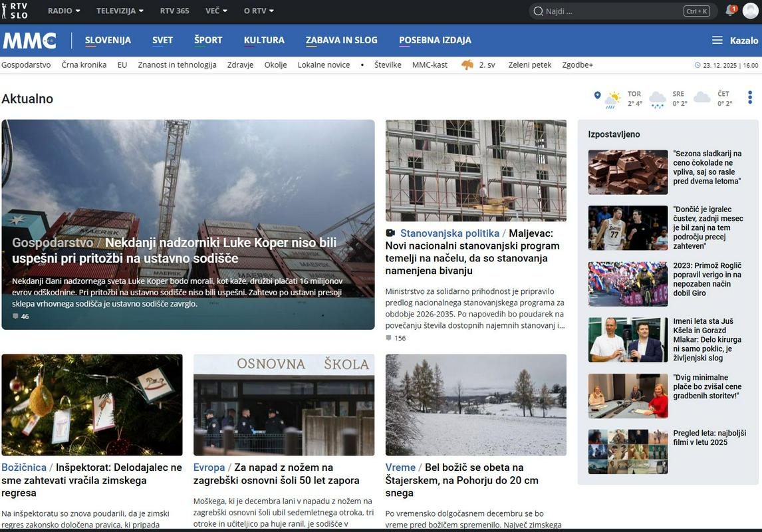This screenshot has height=532, width=762.
Task: Expand the O RTV dropdown
Action: (x=259, y=11)
